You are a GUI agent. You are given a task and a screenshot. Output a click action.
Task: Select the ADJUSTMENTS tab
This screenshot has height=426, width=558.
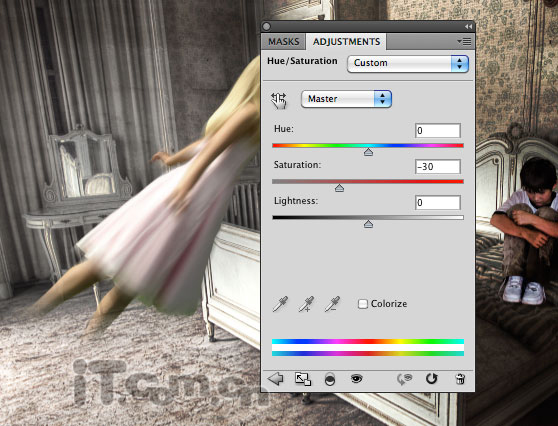(346, 42)
